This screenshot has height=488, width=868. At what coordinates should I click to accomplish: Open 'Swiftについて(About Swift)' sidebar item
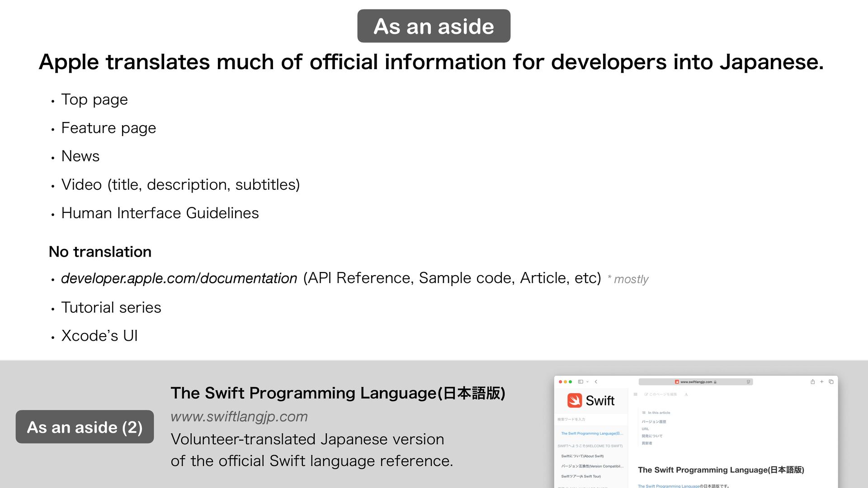pos(582,456)
